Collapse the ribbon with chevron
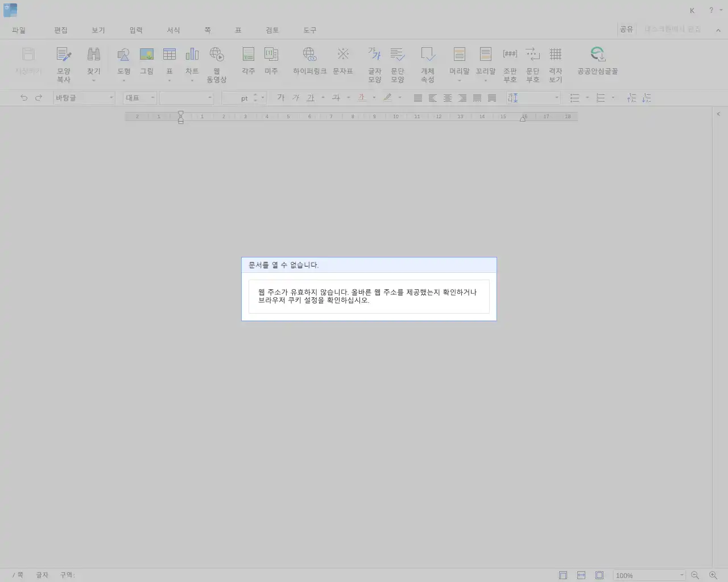 click(x=718, y=30)
